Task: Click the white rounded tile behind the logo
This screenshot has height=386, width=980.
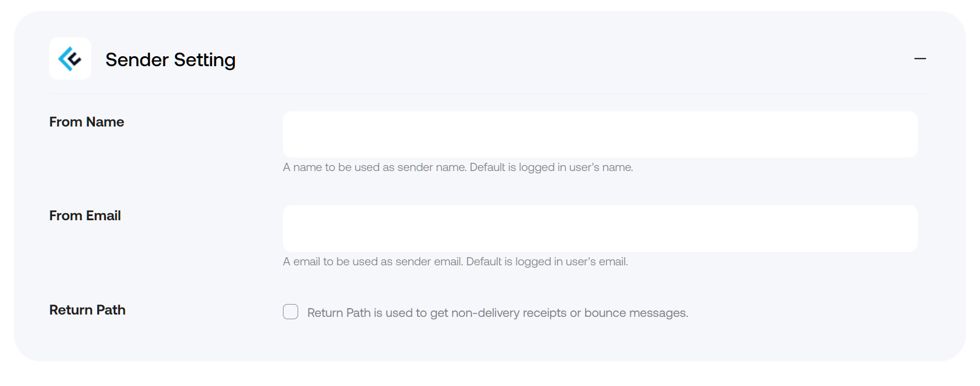Action: point(70,59)
